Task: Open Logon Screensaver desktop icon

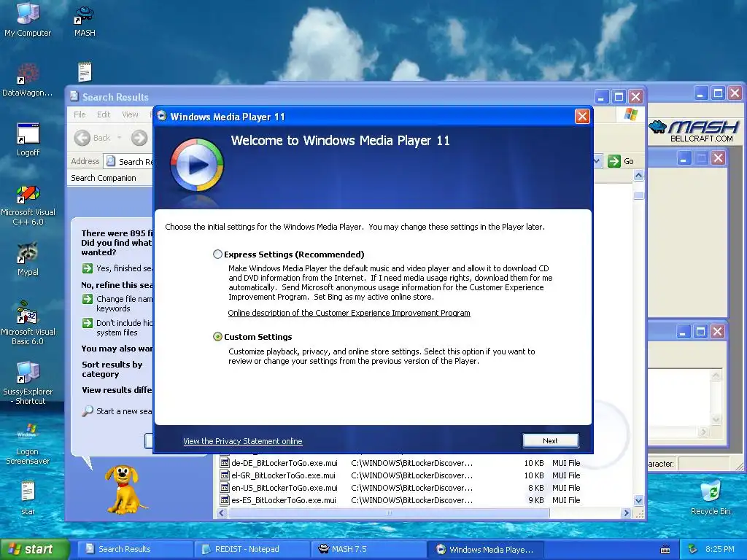Action: coord(28,443)
